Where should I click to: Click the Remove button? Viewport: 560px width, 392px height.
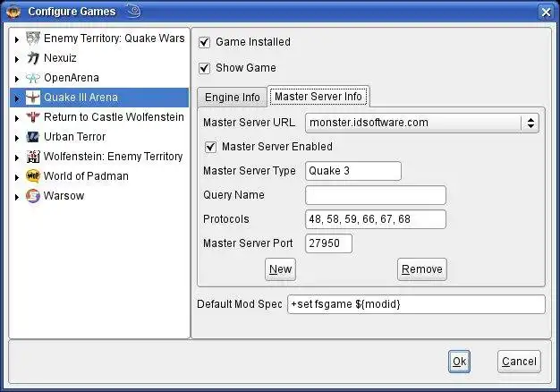(x=421, y=269)
